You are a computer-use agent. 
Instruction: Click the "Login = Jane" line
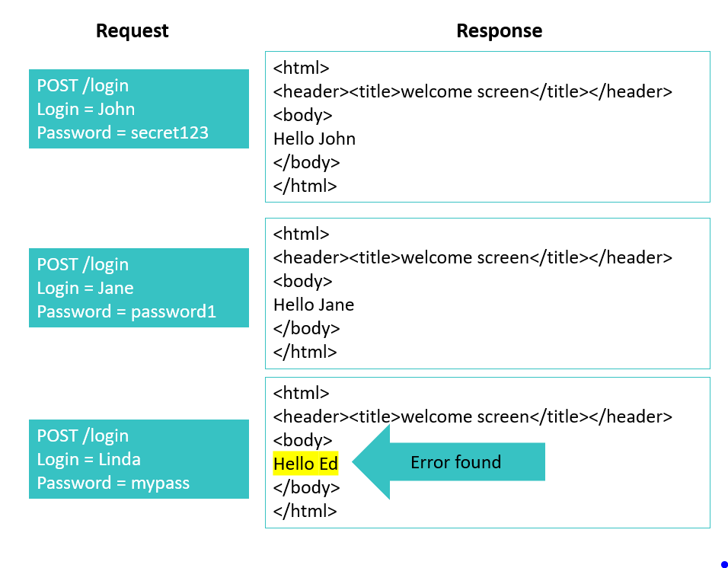[85, 288]
